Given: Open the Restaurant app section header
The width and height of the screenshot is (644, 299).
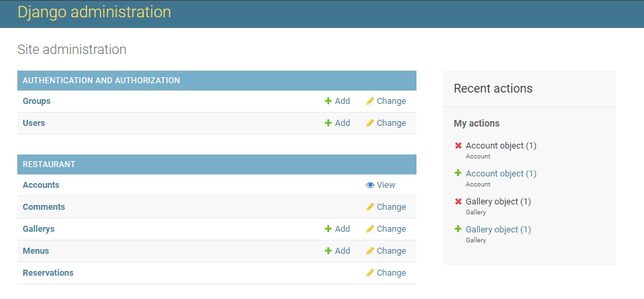Looking at the screenshot, I should click(49, 164).
